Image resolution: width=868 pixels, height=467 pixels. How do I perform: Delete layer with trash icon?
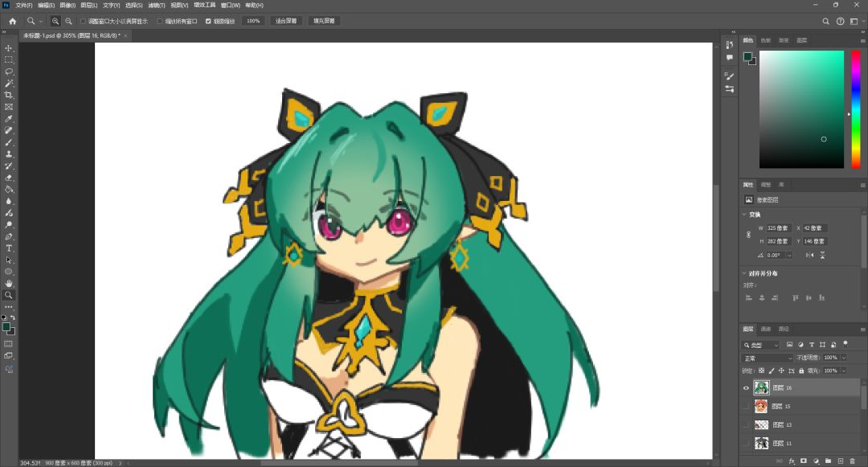[853, 461]
